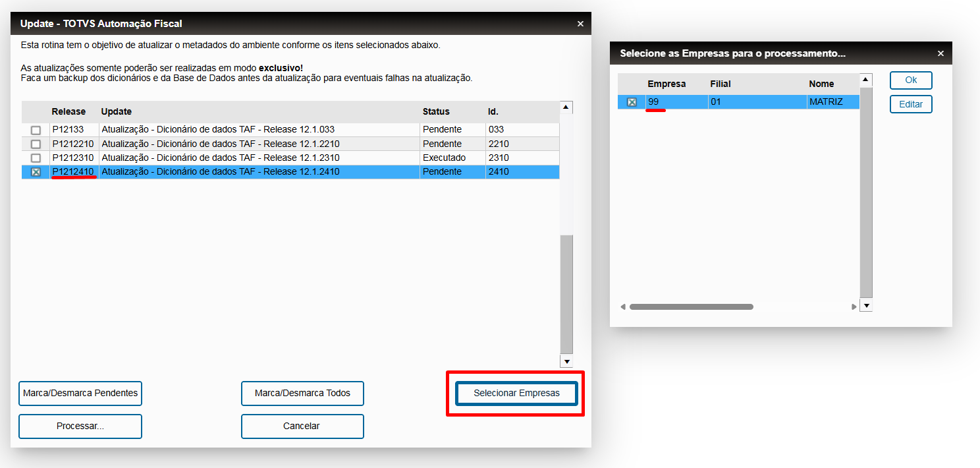Click Marca/Desmarca Pendentes button
Viewport: 980px width, 468px height.
coord(80,393)
